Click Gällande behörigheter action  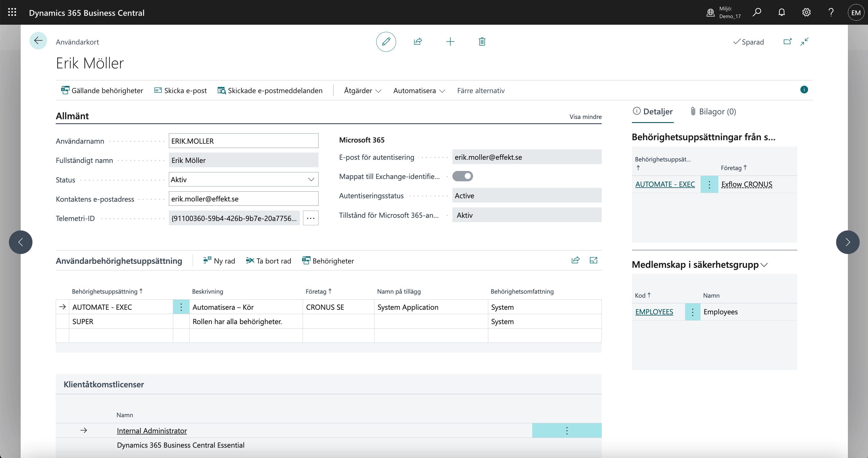tap(102, 91)
